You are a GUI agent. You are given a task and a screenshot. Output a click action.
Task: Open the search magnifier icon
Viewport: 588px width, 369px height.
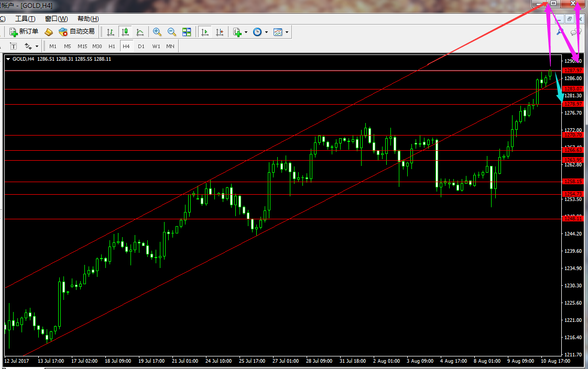click(560, 32)
